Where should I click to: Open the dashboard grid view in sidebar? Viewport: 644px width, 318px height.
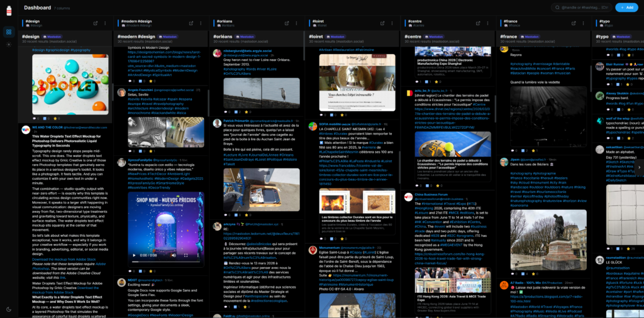[8, 31]
